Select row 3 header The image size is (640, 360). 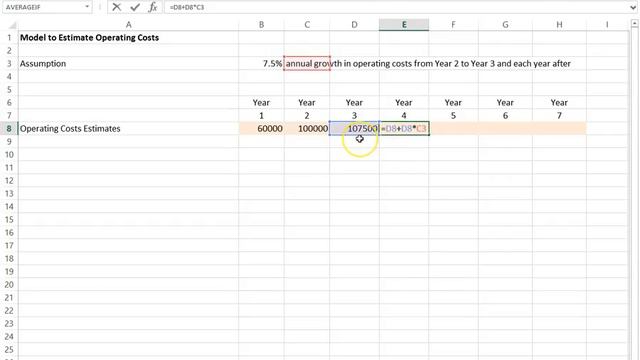pyautogui.click(x=9, y=64)
